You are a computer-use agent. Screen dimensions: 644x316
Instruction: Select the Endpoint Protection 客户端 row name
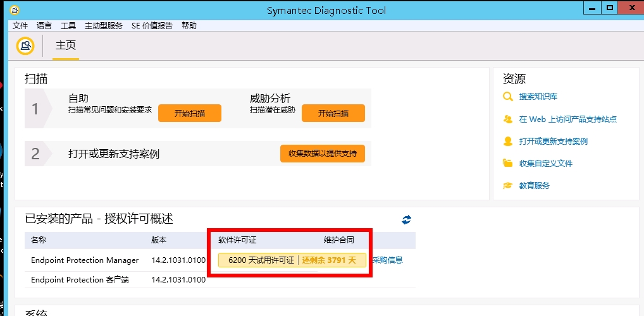(x=80, y=280)
